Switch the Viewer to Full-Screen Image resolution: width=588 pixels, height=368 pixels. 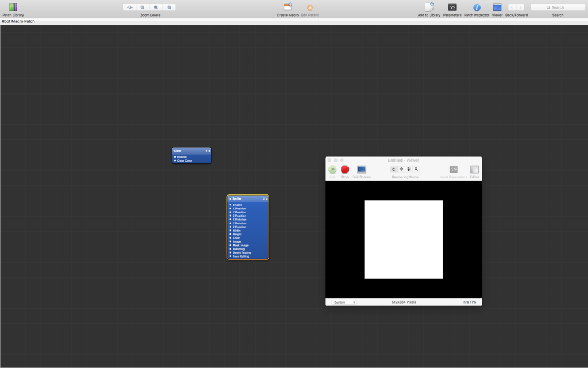362,170
